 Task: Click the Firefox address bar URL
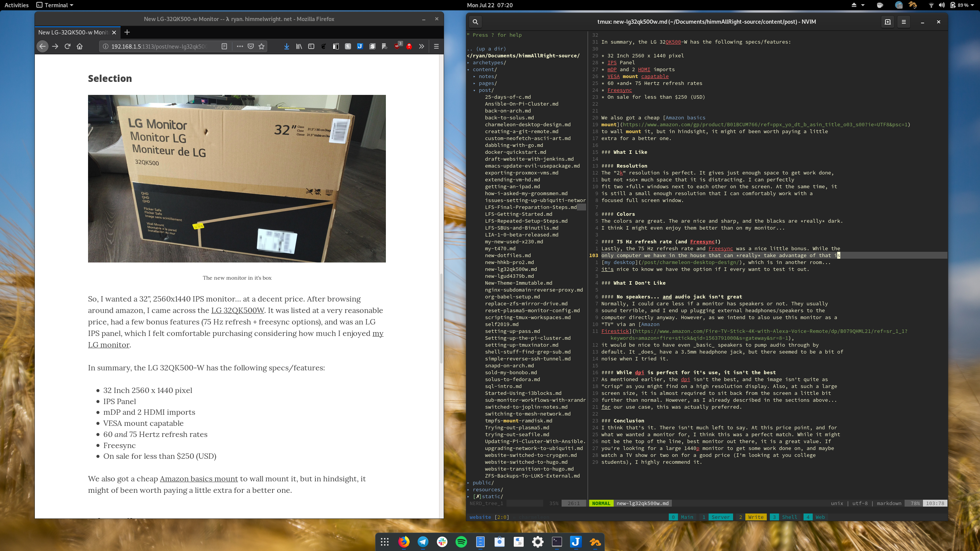pyautogui.click(x=159, y=46)
